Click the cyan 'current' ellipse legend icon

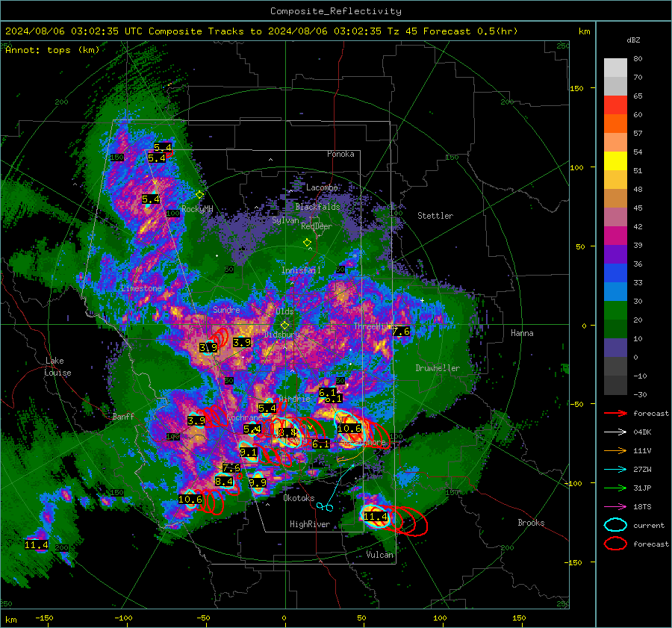point(615,525)
